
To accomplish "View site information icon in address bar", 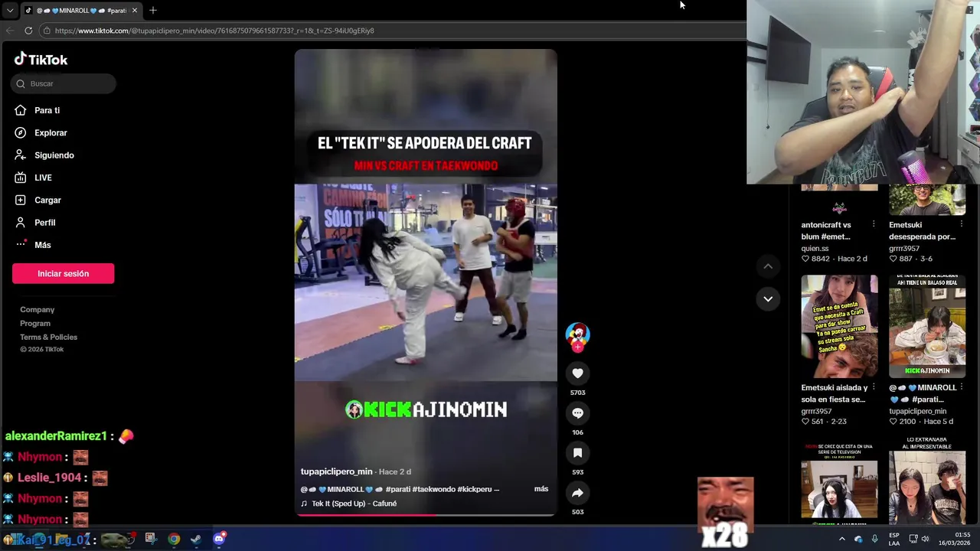I will click(x=47, y=31).
